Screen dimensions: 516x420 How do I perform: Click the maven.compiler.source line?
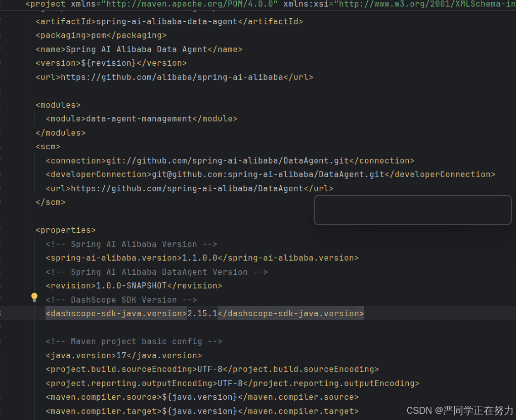click(x=202, y=397)
